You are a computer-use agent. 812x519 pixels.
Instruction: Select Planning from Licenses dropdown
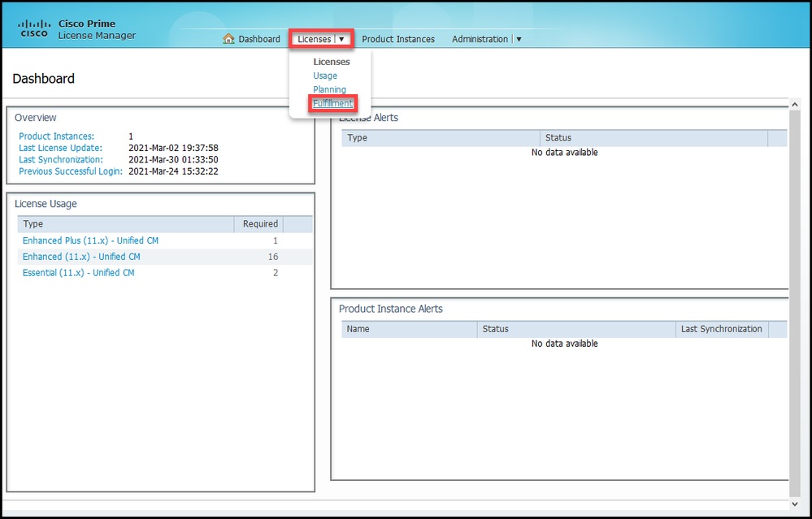click(329, 89)
